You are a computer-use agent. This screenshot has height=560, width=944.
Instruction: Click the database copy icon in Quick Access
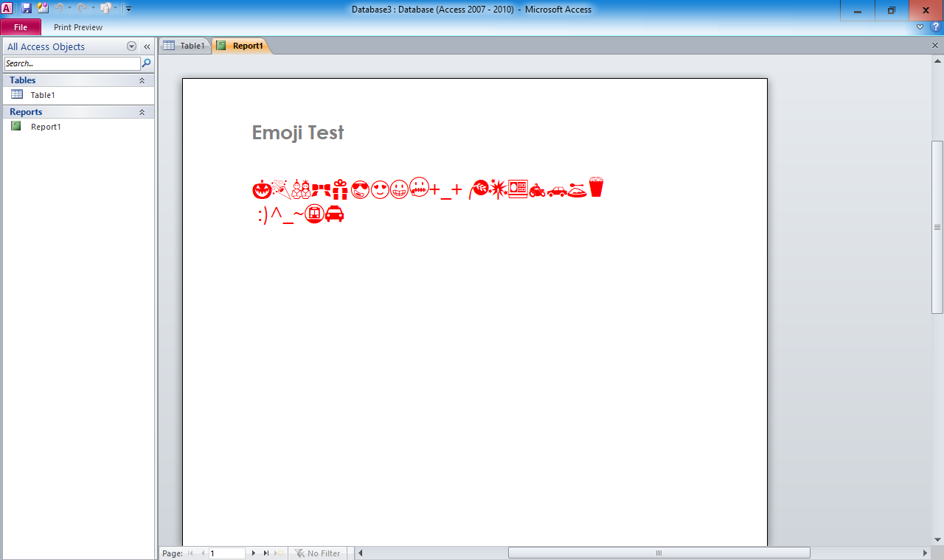[105, 8]
